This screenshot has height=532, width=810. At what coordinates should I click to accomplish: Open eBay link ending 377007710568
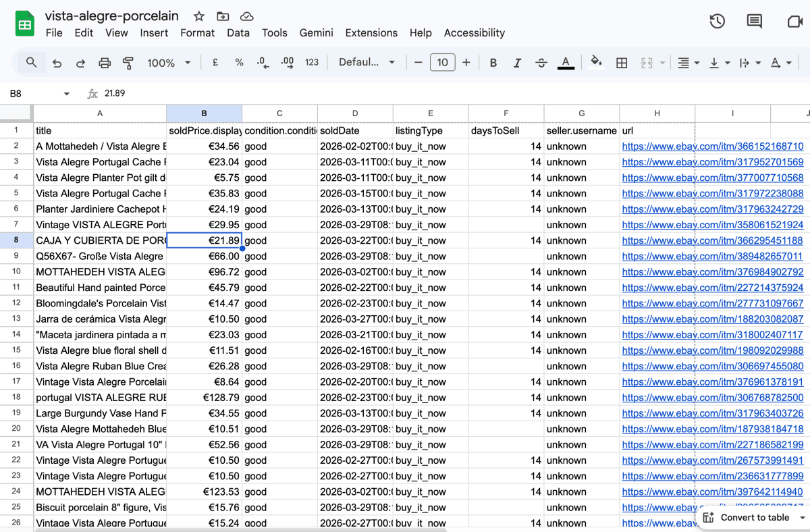click(713, 178)
